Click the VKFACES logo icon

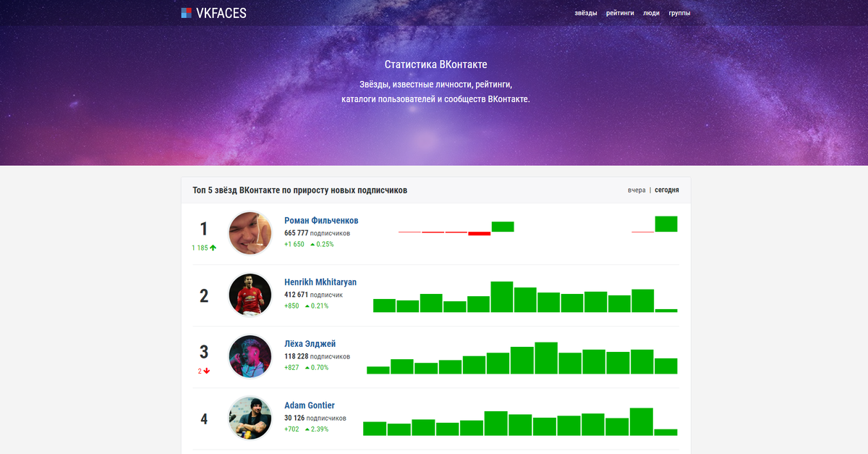click(187, 12)
